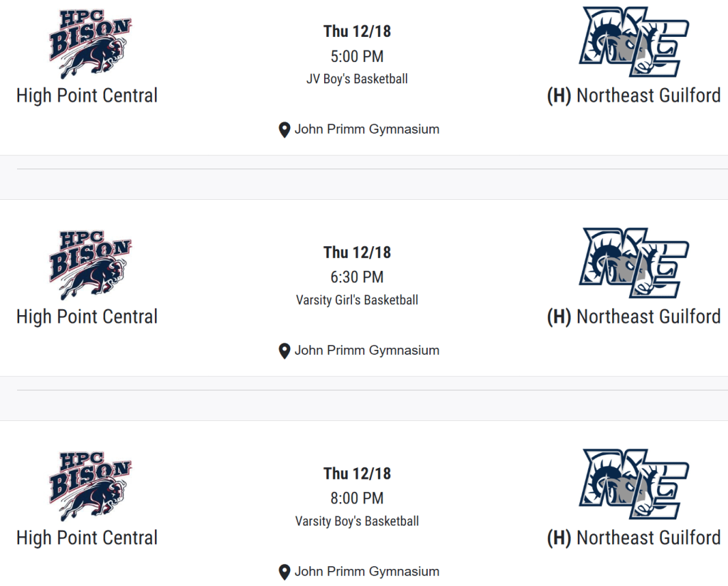Select High Point Central name in Varsity Girl's game

click(x=87, y=316)
